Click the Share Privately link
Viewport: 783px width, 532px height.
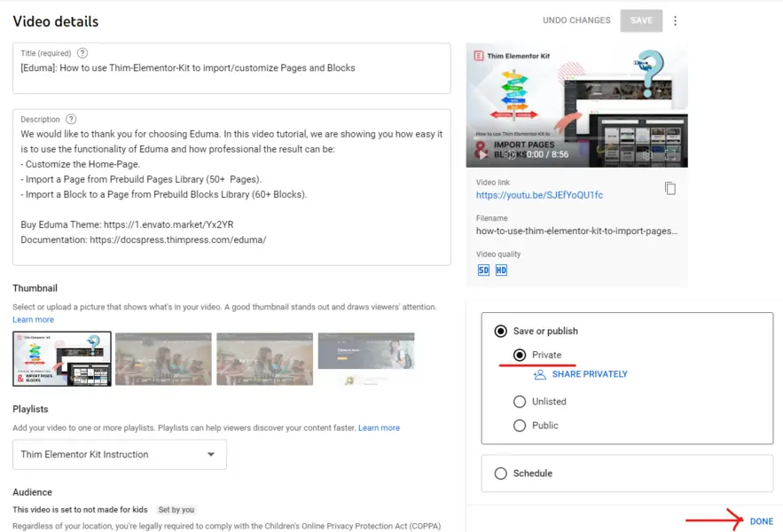tap(590, 374)
